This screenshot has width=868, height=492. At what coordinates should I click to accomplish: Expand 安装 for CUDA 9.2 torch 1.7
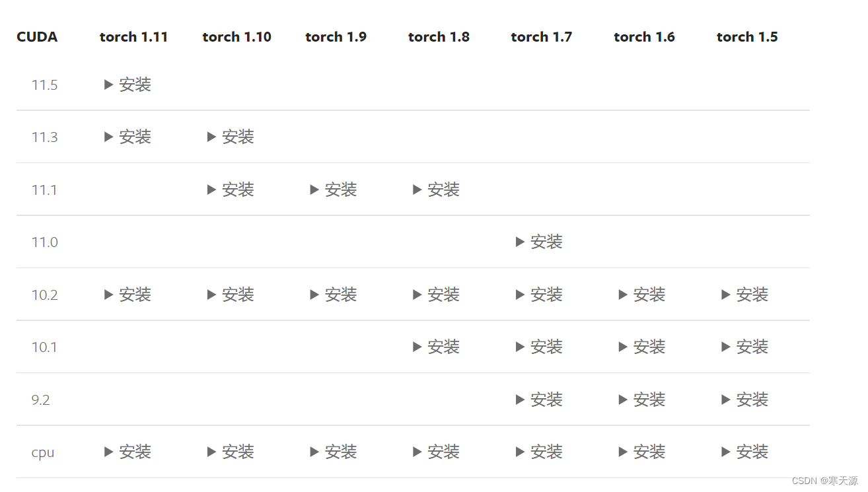pos(540,400)
